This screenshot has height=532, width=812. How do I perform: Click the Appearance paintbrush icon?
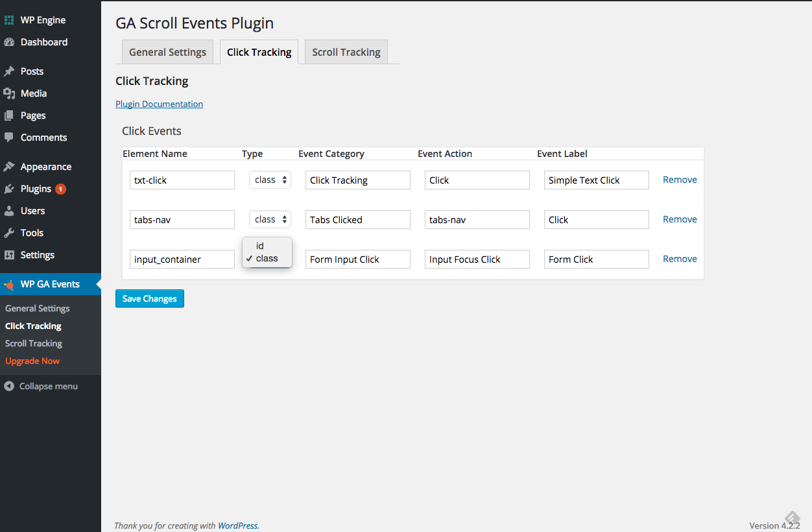[x=9, y=167]
